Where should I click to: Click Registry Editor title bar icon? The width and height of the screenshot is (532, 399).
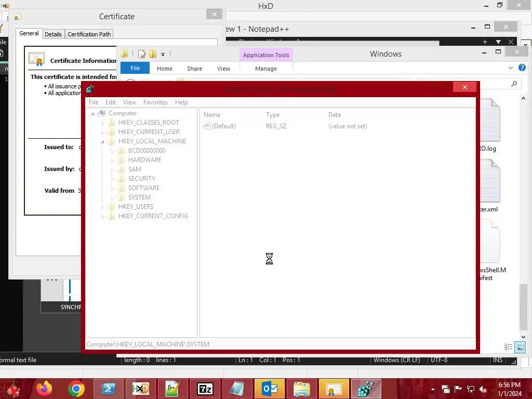(90, 89)
